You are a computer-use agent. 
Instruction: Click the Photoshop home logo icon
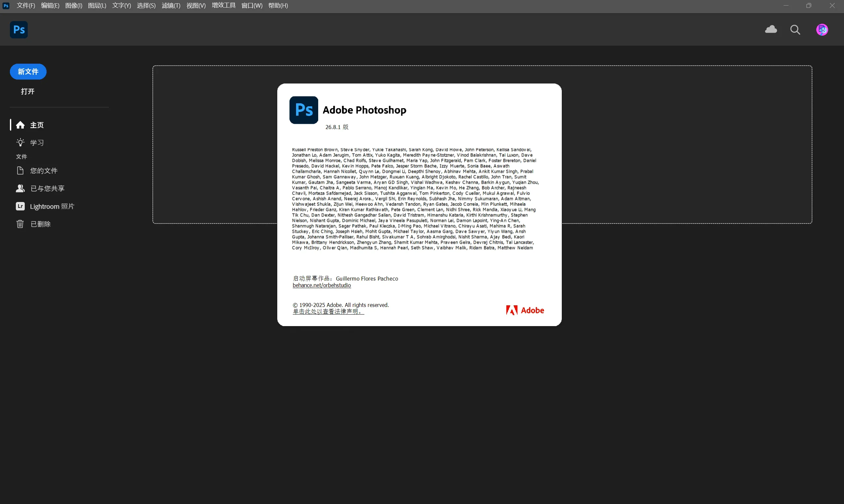[x=19, y=30]
